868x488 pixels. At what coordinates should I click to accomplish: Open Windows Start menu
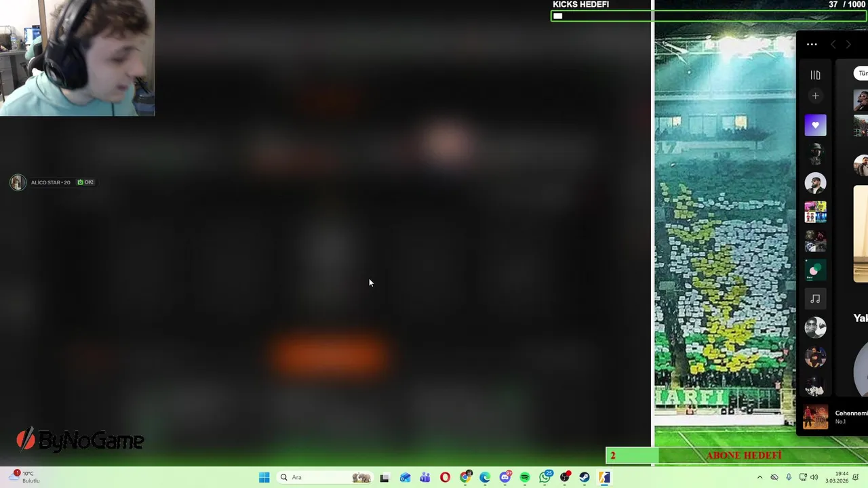pyautogui.click(x=264, y=477)
